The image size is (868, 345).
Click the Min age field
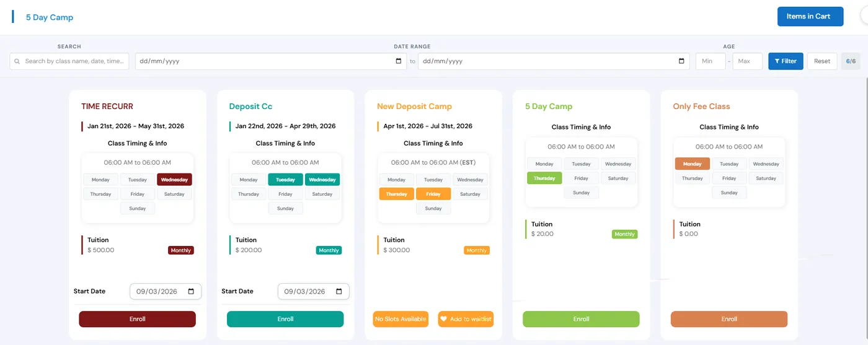(x=711, y=61)
